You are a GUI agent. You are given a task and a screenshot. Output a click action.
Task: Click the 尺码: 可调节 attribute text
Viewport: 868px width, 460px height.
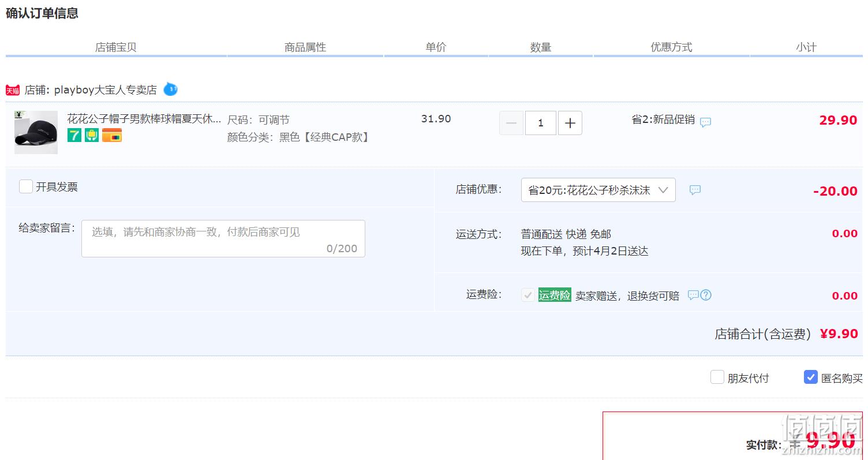(x=259, y=120)
